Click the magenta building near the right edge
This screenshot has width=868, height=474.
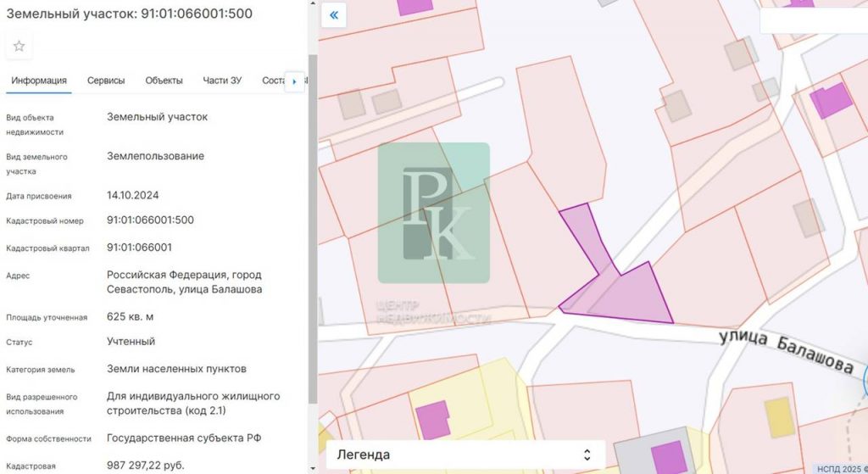pyautogui.click(x=831, y=101)
